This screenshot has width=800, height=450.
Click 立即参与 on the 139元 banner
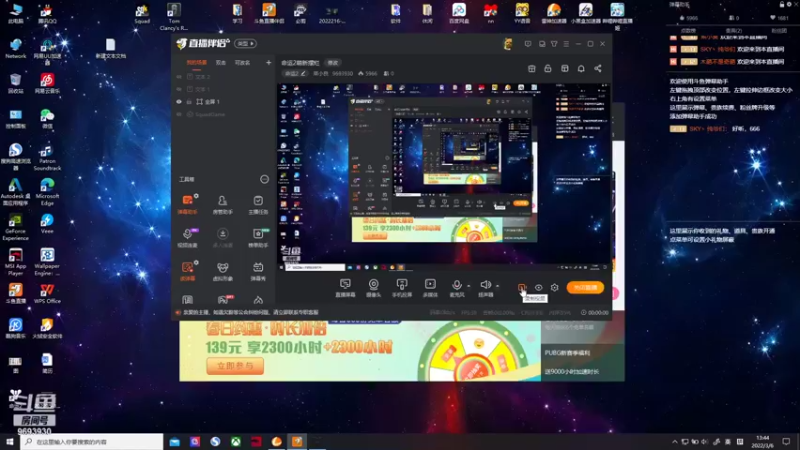235,365
